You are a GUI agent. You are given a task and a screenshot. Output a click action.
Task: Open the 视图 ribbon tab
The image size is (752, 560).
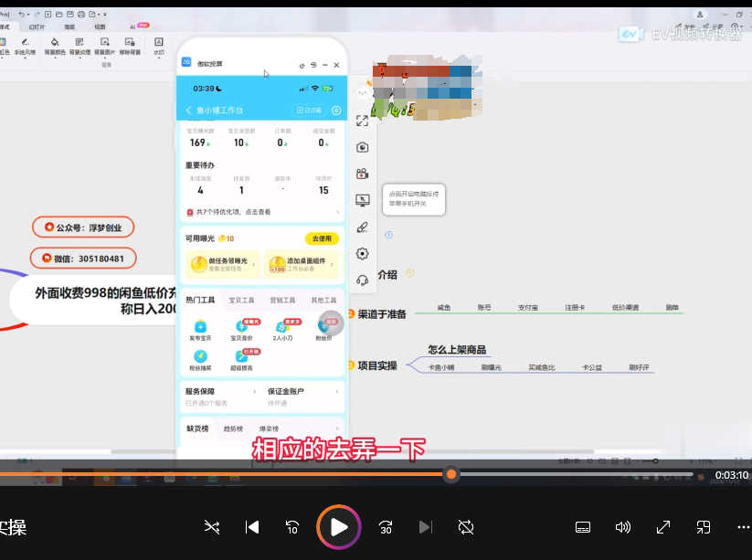point(100,26)
